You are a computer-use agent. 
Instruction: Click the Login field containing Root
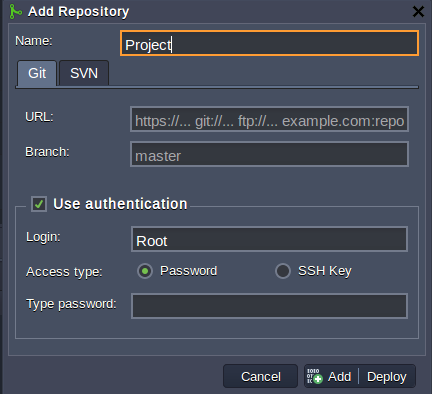(x=269, y=239)
